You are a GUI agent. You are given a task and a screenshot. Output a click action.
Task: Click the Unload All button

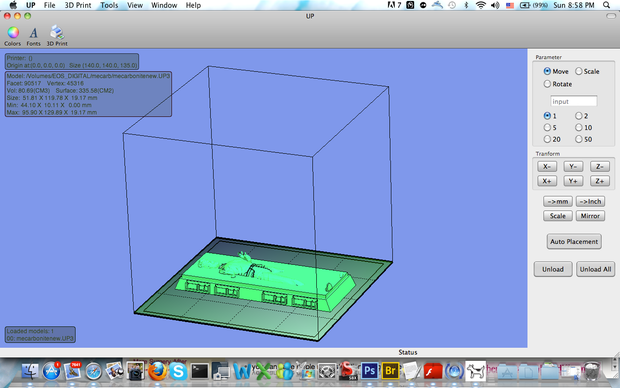coord(595,269)
